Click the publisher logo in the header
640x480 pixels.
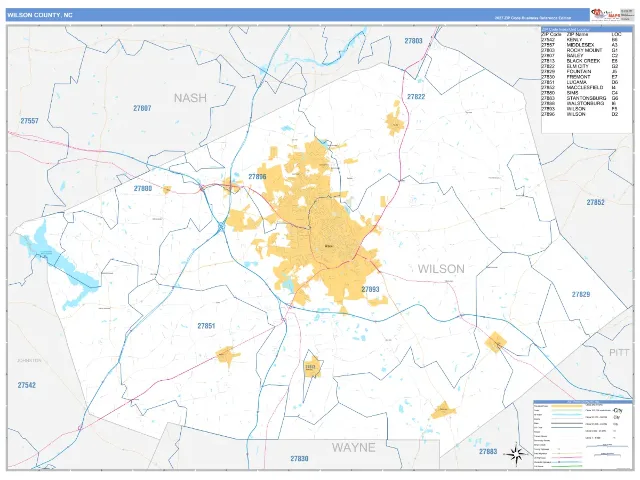(605, 14)
